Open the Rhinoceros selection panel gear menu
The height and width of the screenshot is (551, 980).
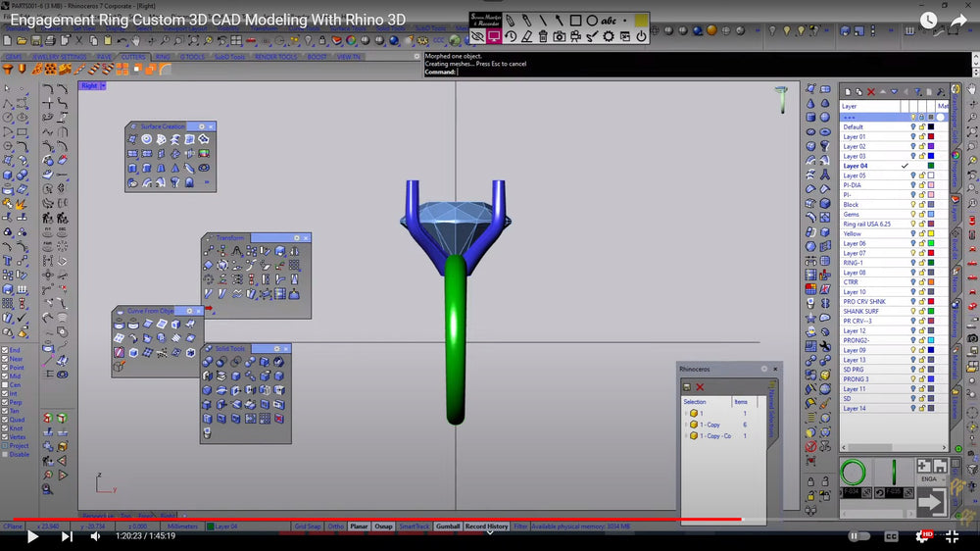pyautogui.click(x=763, y=369)
